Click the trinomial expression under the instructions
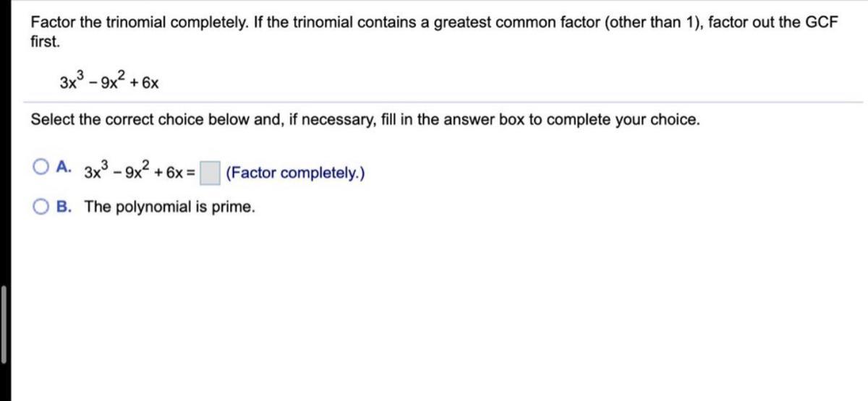The width and height of the screenshot is (868, 401). pyautogui.click(x=110, y=79)
